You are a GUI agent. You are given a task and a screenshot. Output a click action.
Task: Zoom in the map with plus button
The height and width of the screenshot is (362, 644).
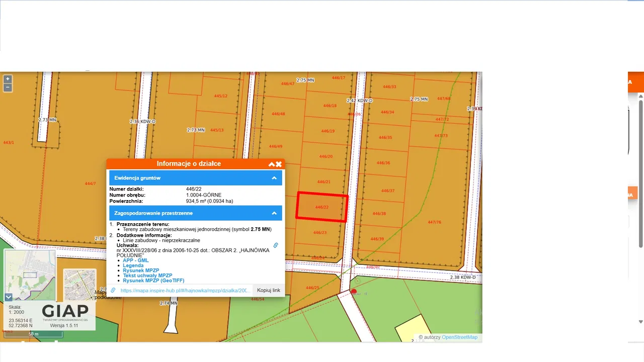[8, 79]
